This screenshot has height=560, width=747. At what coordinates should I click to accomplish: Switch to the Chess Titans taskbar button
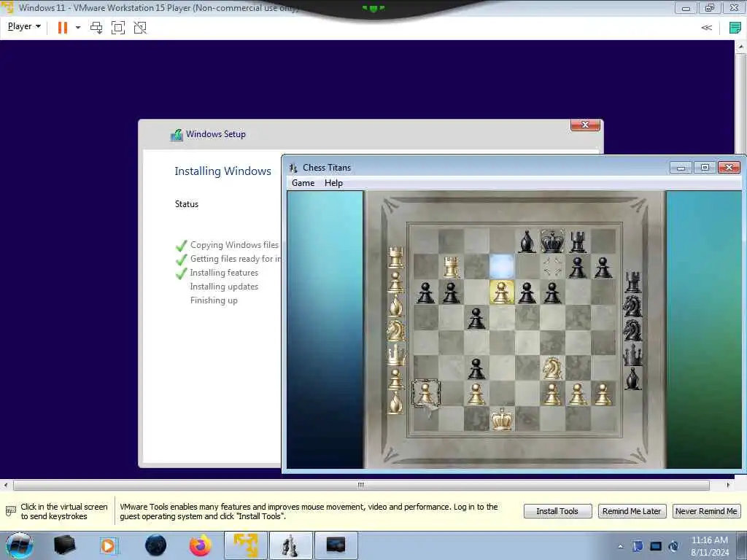(x=290, y=545)
